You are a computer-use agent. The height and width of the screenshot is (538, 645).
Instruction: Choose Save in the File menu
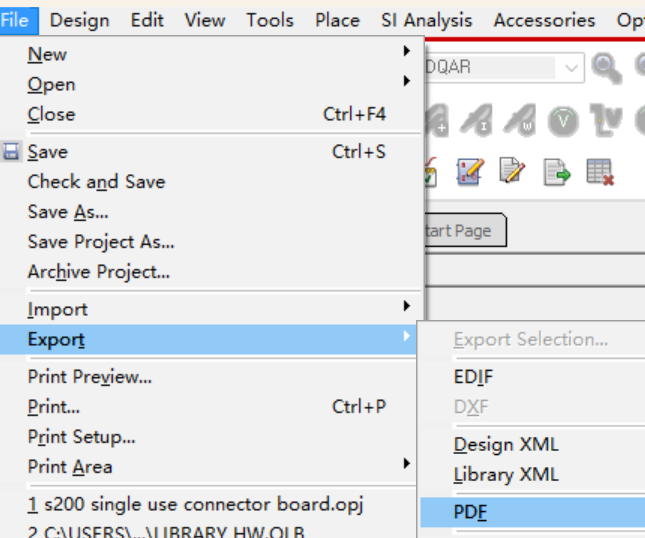coord(212,152)
